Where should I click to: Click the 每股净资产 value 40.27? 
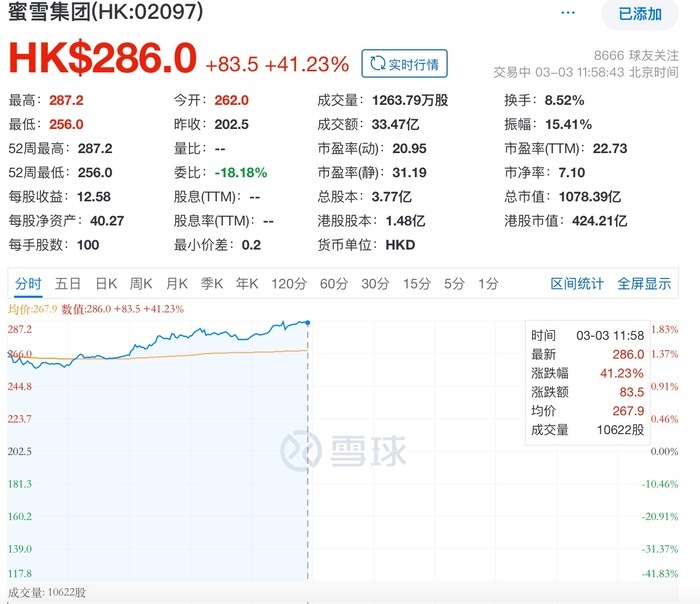[107, 221]
